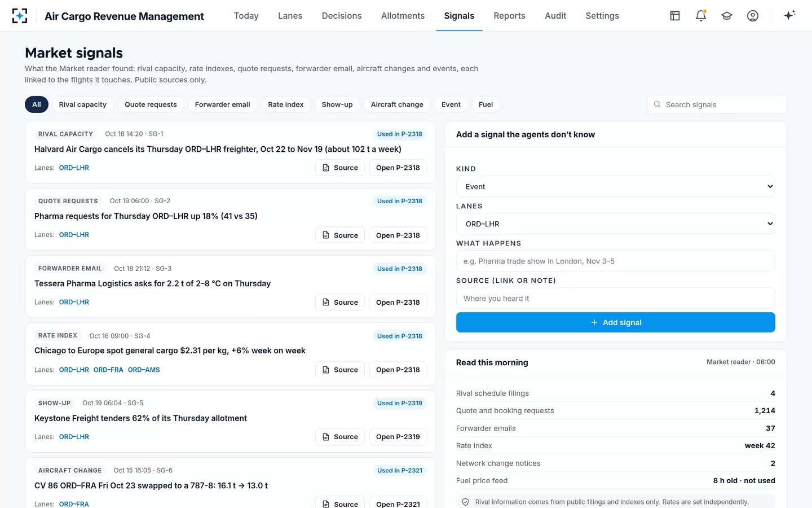Launch the sparkle assistant icon
812x508 pixels.
pos(789,15)
